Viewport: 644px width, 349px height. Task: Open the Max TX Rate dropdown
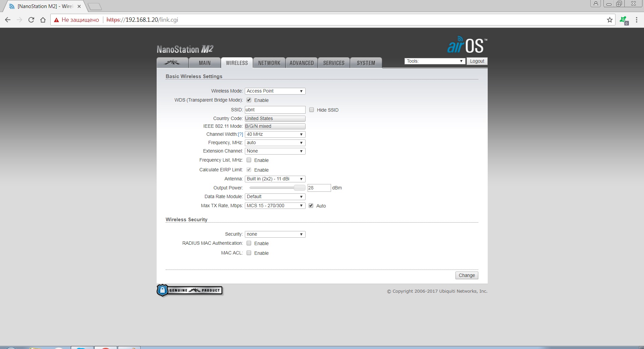coord(275,206)
